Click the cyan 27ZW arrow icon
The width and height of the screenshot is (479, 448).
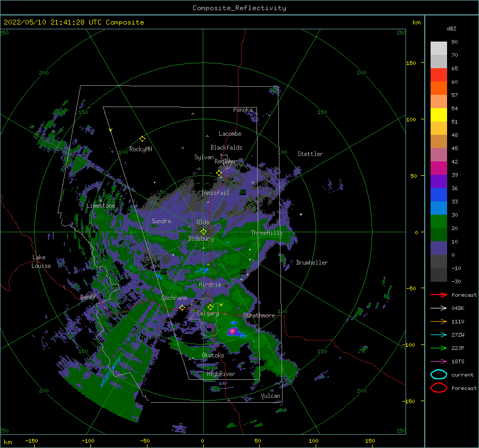point(439,335)
